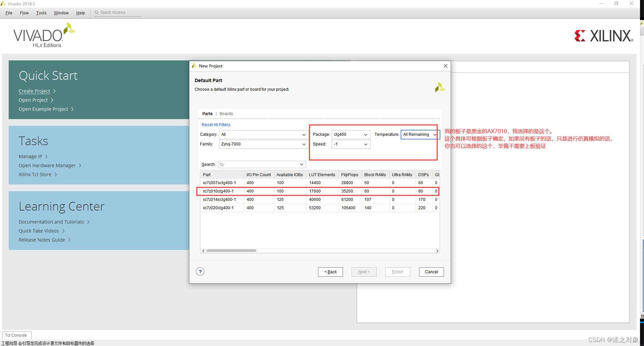Click the Cancel button
The image size is (644, 346).
[431, 272]
